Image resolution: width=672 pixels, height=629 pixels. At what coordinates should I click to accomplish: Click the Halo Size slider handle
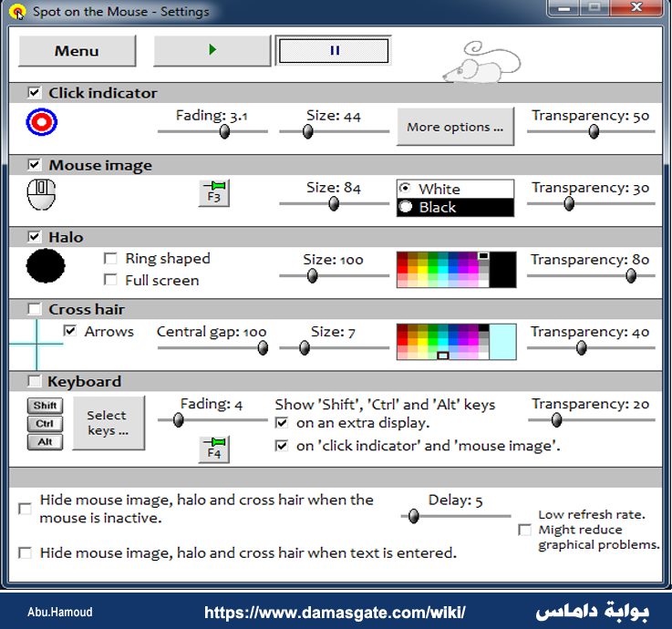tap(313, 275)
